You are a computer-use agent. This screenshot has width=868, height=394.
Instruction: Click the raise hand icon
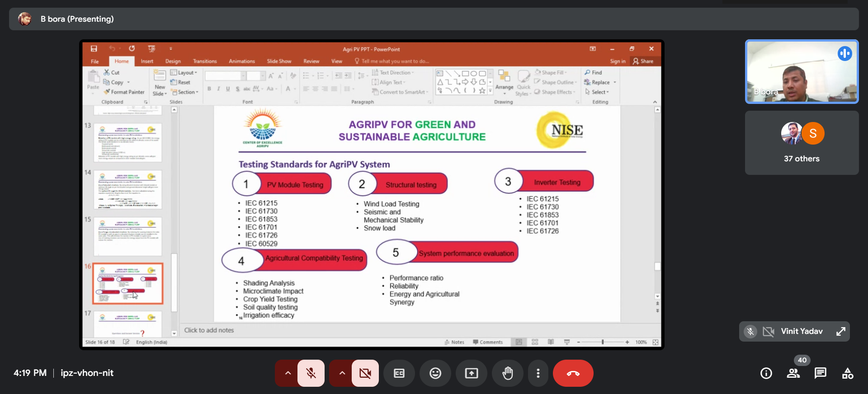[x=508, y=373]
